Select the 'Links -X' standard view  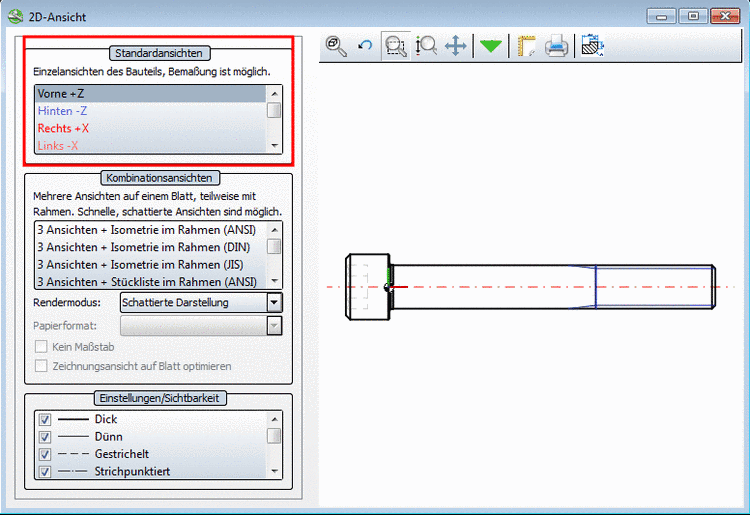pyautogui.click(x=150, y=145)
